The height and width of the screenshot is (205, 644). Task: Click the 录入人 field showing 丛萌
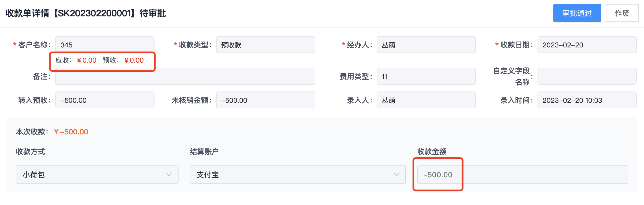point(426,100)
